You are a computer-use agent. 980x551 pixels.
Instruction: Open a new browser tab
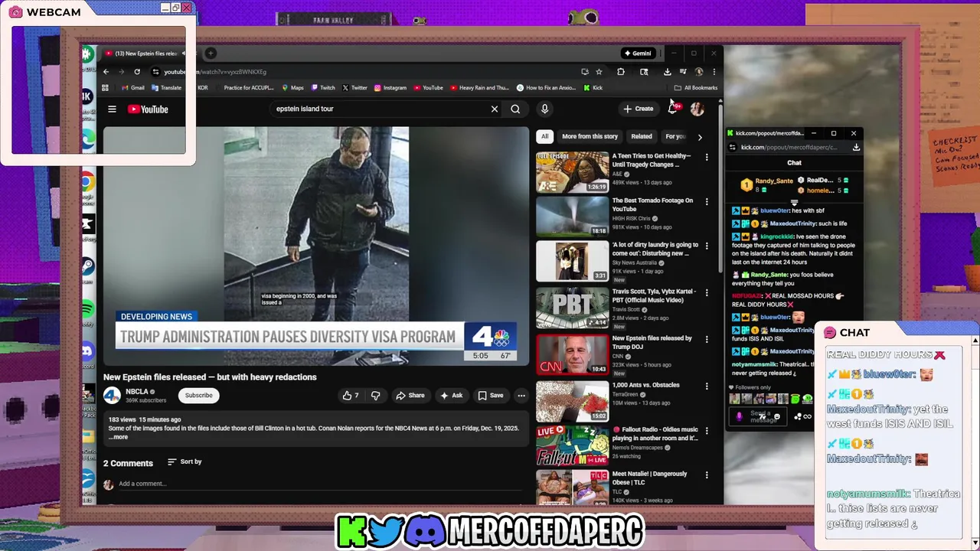211,54
